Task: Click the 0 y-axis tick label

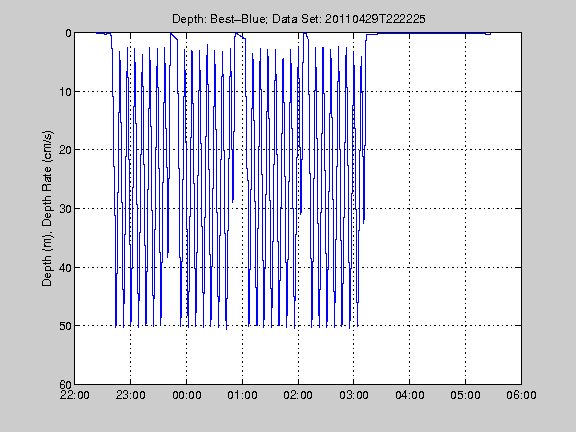Action: [x=68, y=33]
